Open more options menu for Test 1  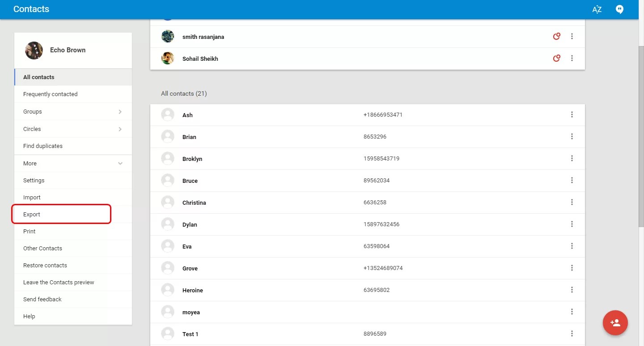click(x=572, y=333)
